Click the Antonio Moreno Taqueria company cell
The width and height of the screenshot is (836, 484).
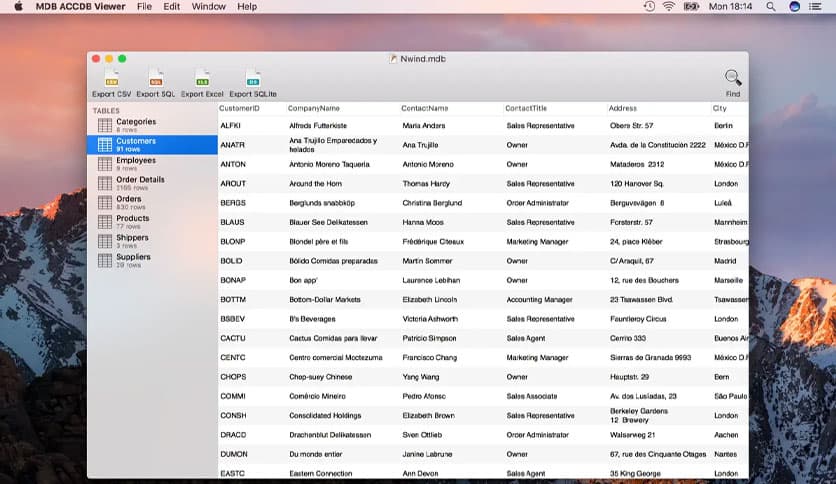point(329,164)
